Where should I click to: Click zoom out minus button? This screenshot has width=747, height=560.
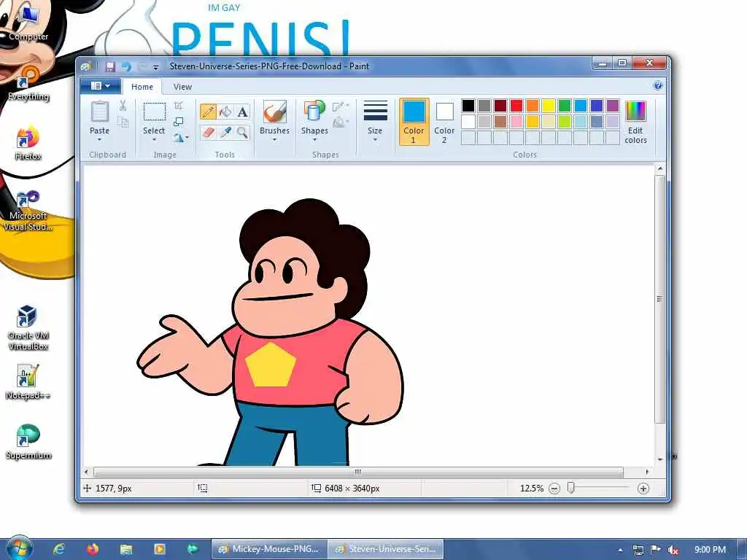pos(554,489)
